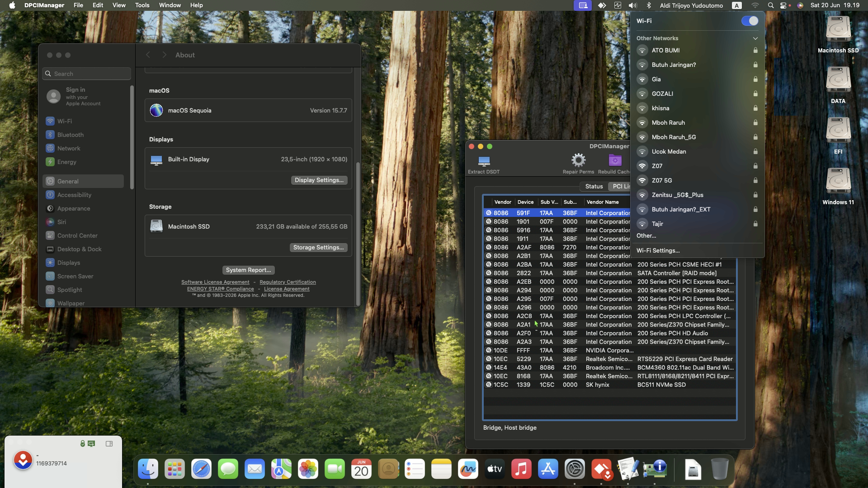Open Wi-Fi Settings from the Wi-Fi menu

[658, 250]
